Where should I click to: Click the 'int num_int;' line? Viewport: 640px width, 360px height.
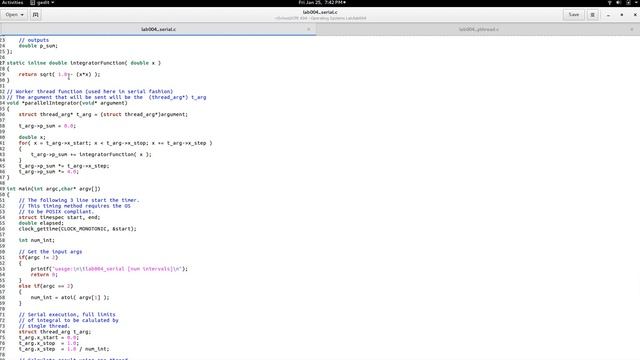(x=37, y=240)
